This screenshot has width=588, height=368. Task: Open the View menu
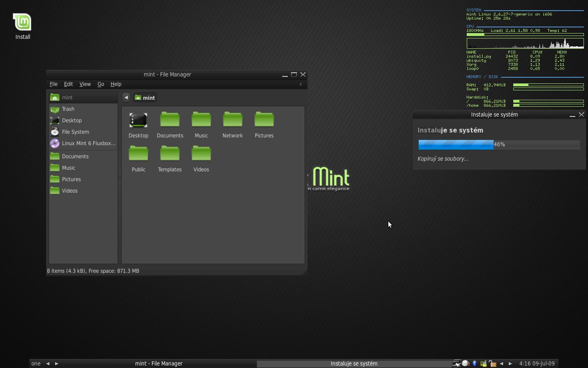tap(85, 84)
